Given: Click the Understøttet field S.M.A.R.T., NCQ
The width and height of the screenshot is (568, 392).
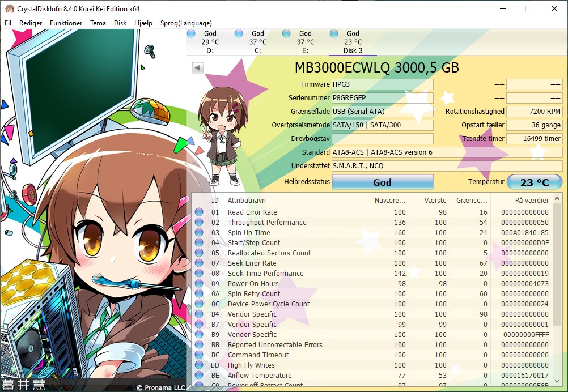Looking at the screenshot, I should (447, 166).
